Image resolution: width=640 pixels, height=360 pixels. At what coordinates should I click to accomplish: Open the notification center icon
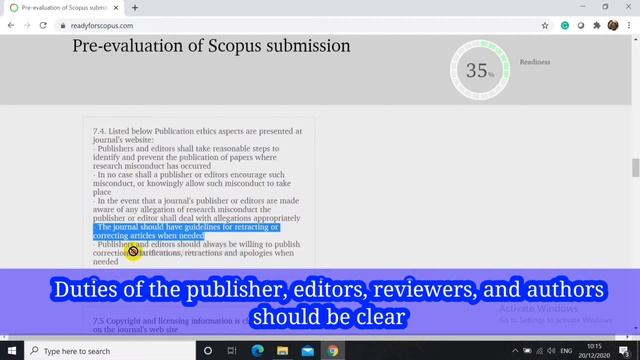624,351
